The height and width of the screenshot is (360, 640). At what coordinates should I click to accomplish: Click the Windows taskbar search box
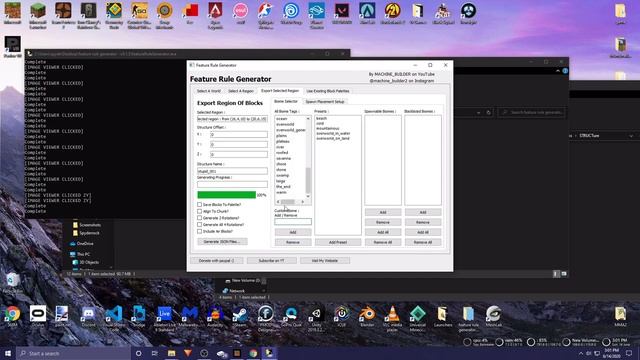click(73, 353)
